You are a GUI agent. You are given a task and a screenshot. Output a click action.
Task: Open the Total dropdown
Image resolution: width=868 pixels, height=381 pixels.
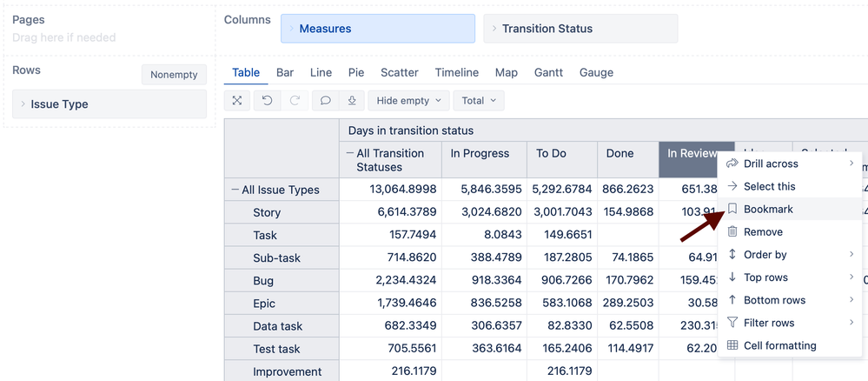478,100
